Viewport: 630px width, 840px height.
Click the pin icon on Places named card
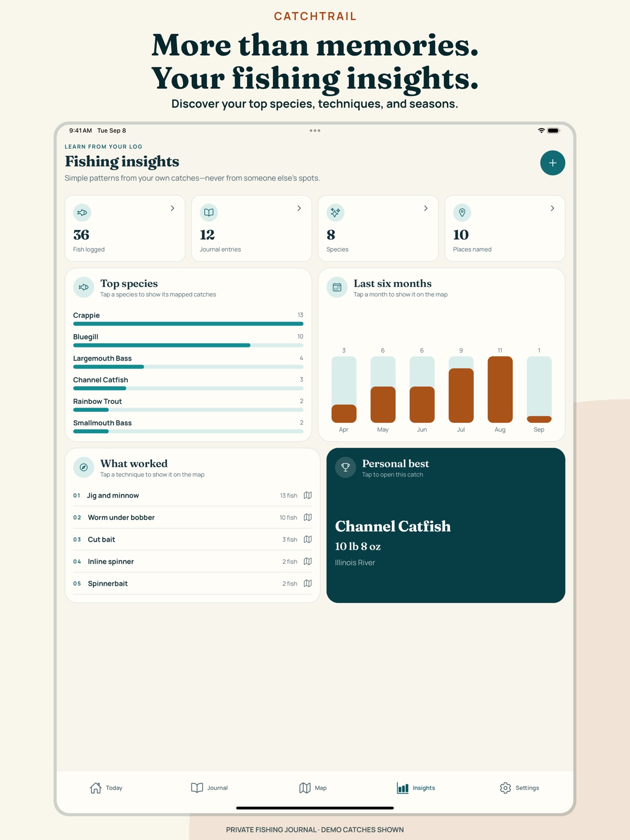coord(462,212)
